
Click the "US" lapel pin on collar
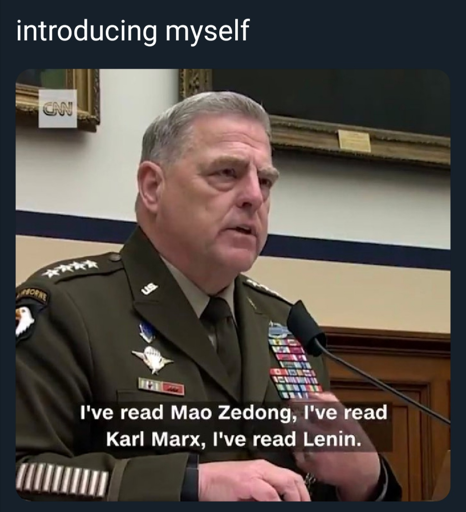[x=149, y=288]
